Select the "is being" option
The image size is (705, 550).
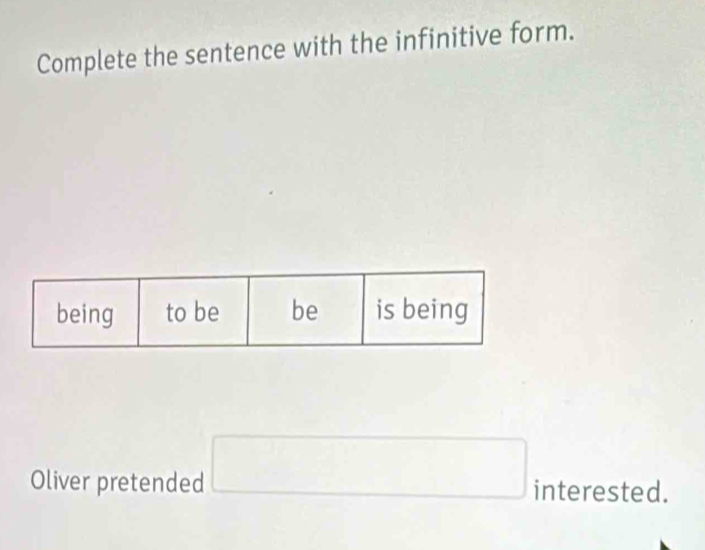(x=422, y=310)
